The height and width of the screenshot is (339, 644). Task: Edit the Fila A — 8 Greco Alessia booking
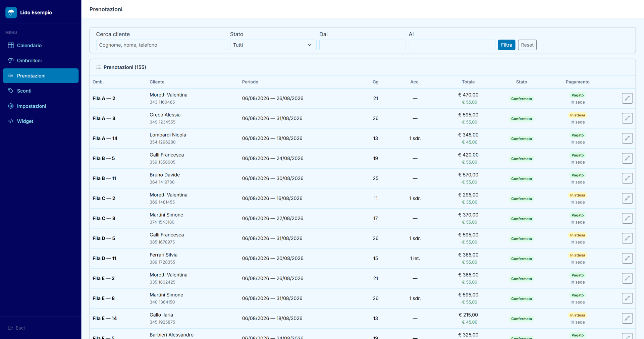pyautogui.click(x=627, y=118)
